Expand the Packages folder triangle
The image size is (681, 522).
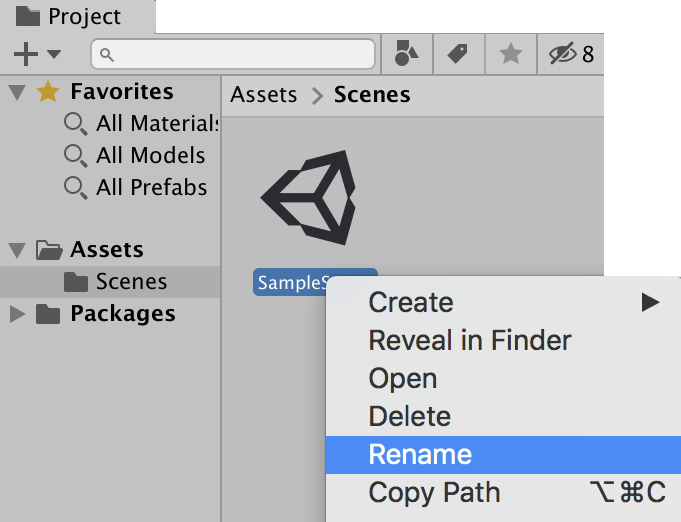(x=17, y=314)
